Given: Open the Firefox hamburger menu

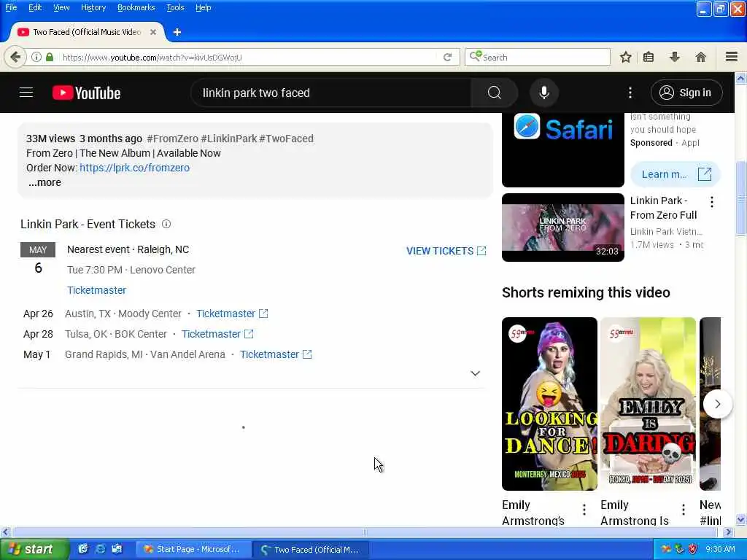Looking at the screenshot, I should [x=732, y=57].
